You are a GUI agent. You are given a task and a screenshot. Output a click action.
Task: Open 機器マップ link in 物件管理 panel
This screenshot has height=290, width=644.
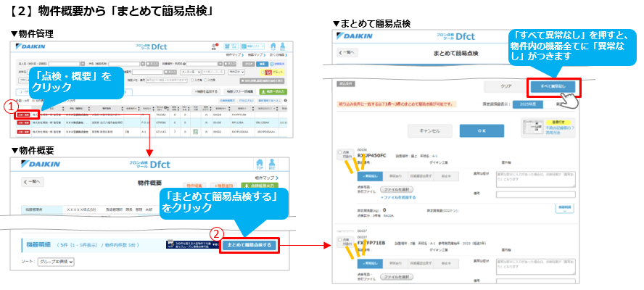coord(255,55)
